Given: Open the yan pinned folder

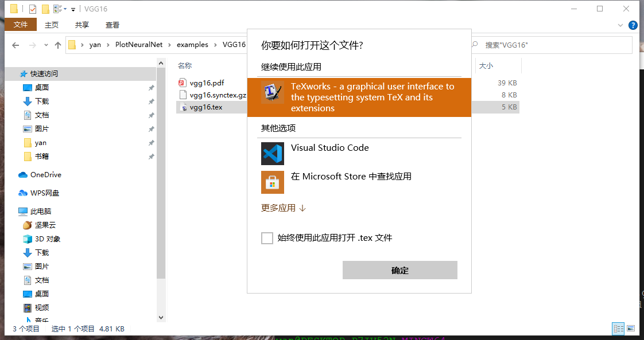Looking at the screenshot, I should (40, 143).
